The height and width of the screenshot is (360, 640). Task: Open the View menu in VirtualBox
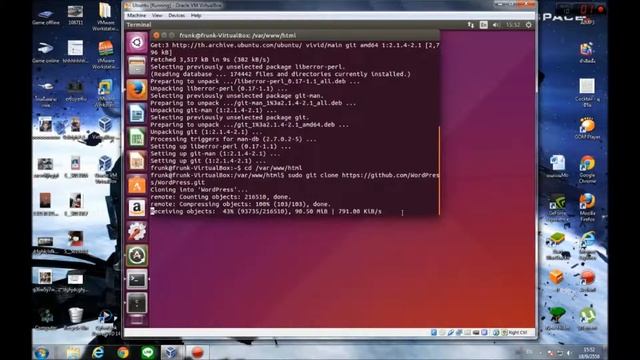[157, 16]
